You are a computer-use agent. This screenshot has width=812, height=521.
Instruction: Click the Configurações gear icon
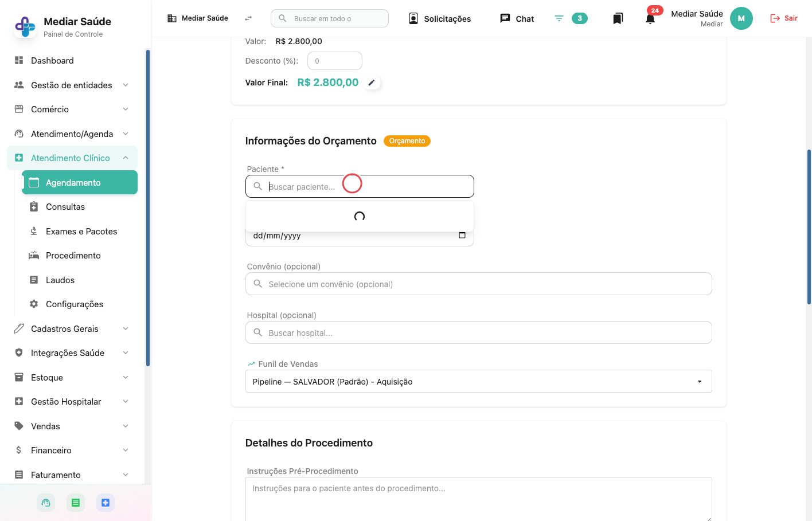[34, 304]
